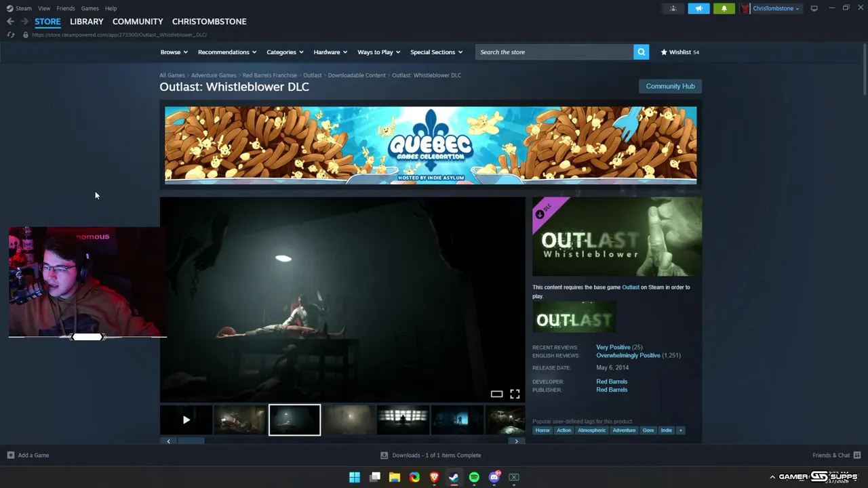
Task: Click the store search magnifier button
Action: pyautogui.click(x=641, y=52)
